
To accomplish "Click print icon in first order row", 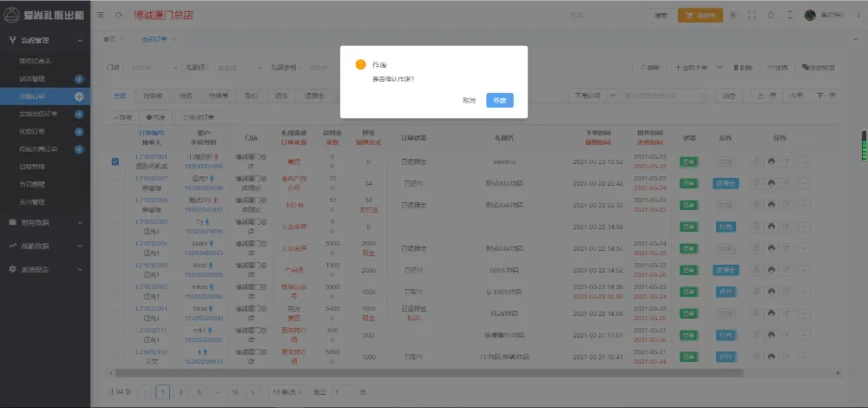I will (x=772, y=161).
